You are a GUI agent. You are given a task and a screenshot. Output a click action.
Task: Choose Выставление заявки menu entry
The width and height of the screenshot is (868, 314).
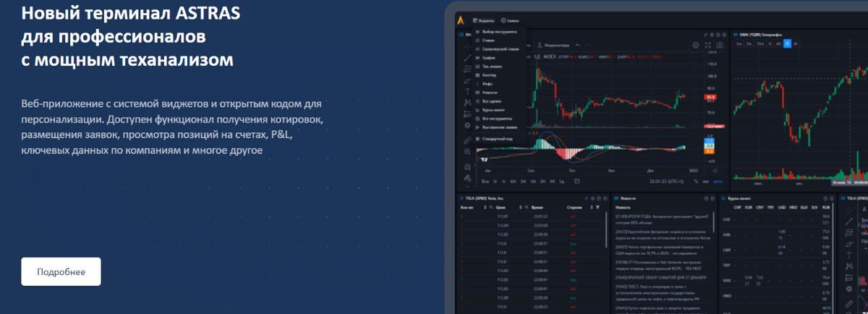point(495,127)
